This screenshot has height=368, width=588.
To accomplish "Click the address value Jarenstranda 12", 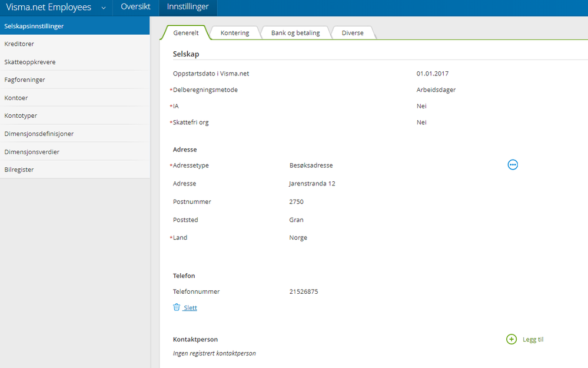I will (x=312, y=184).
